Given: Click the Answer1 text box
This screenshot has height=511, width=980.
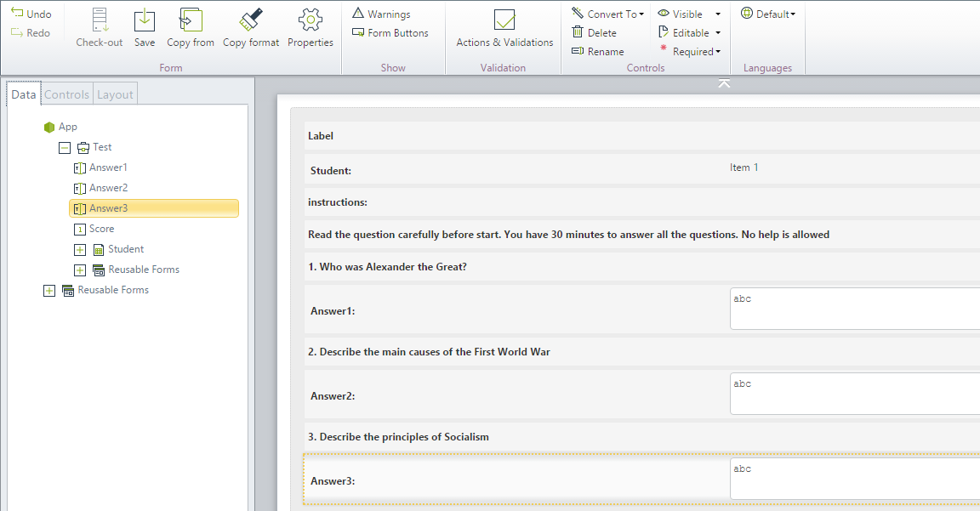Looking at the screenshot, I should click(x=855, y=309).
